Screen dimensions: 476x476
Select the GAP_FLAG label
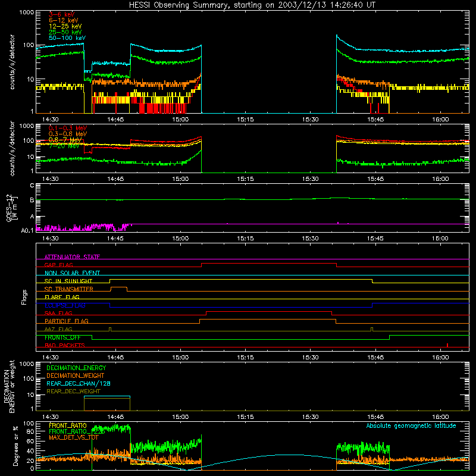pyautogui.click(x=58, y=265)
